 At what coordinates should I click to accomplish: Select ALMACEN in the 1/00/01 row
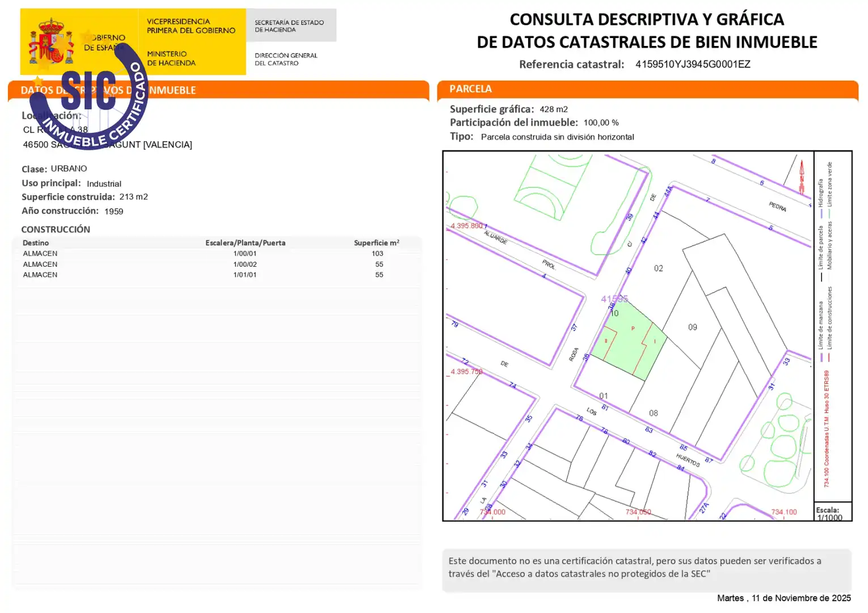pos(40,254)
